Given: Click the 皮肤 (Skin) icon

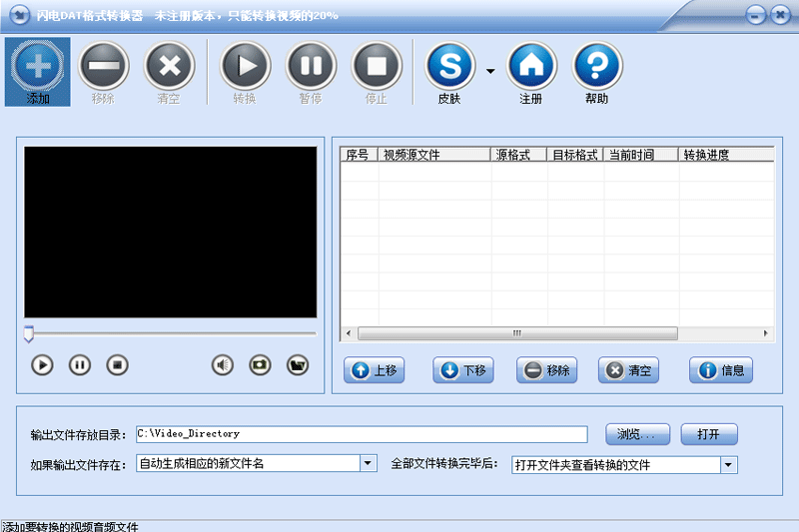Looking at the screenshot, I should pyautogui.click(x=450, y=66).
